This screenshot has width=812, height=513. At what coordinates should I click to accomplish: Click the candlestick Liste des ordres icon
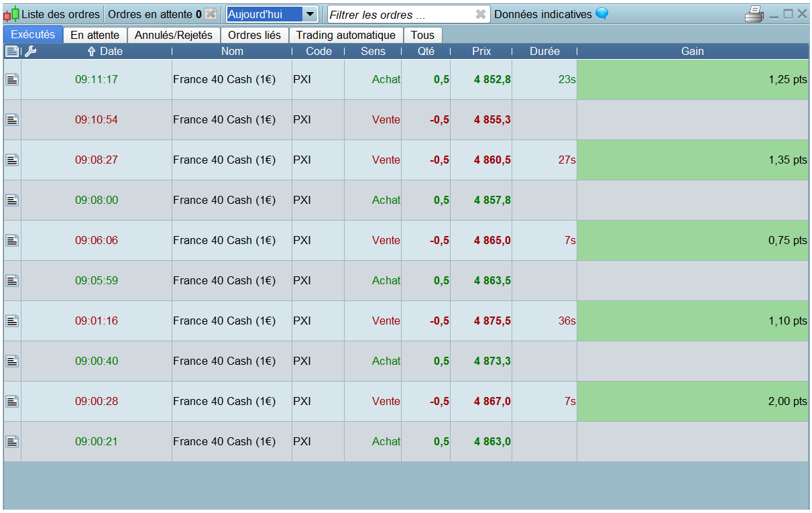[x=11, y=14]
